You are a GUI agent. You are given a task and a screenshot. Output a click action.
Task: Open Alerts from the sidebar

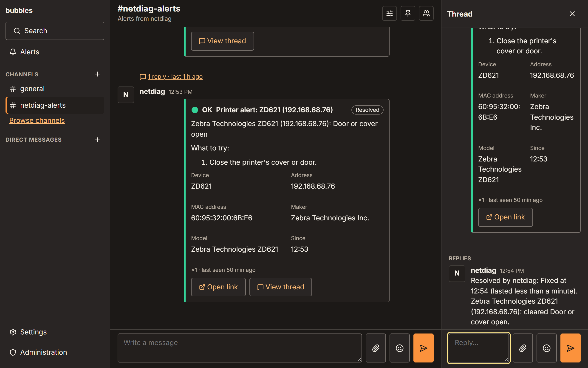click(55, 52)
